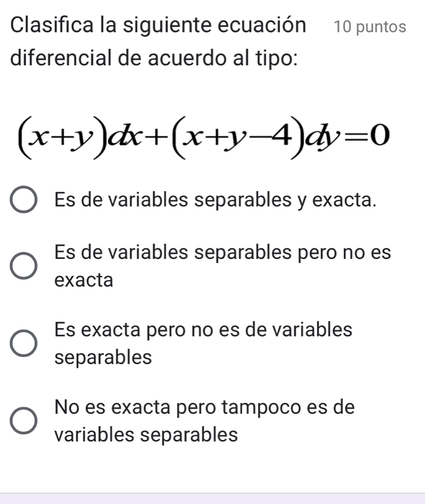Click the word 'exacta' under the second option
The width and height of the screenshot is (425, 504).
tap(84, 280)
